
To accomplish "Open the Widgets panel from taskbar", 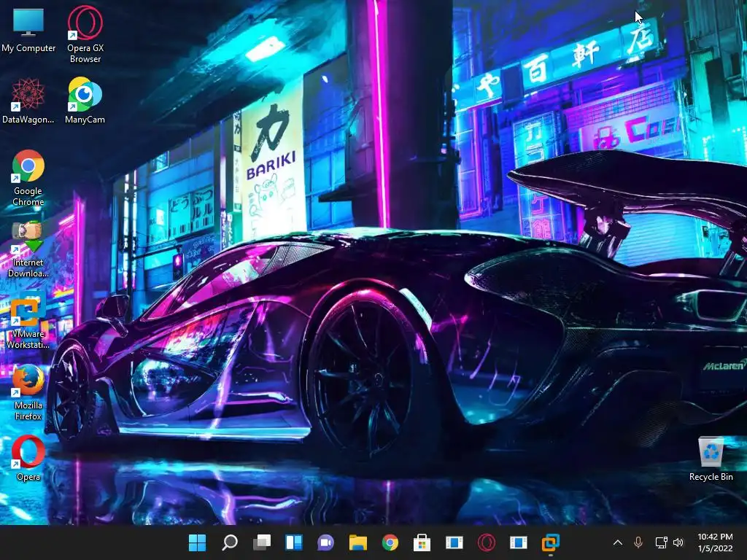I will pos(294,542).
